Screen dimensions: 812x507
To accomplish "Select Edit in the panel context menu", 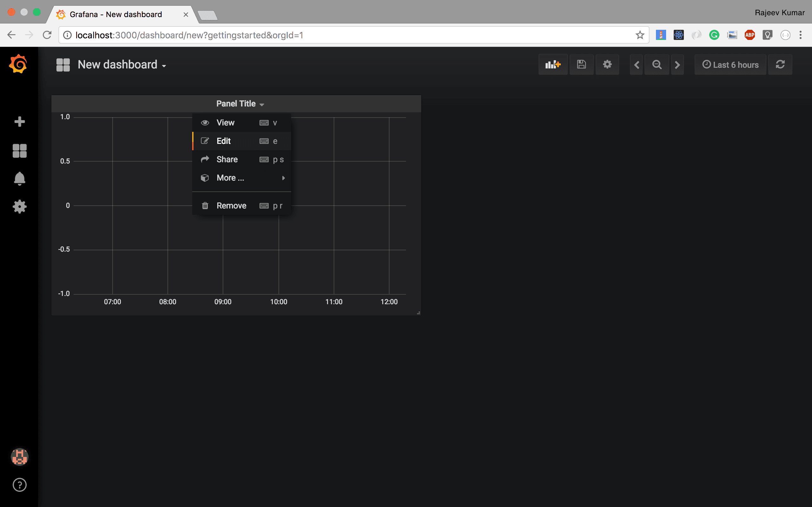I will click(224, 141).
